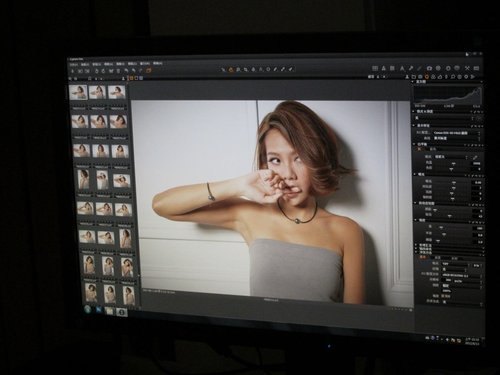The width and height of the screenshot is (500, 375).
Task: Click the trash Delete icon in the toolbar
Action: click(118, 71)
